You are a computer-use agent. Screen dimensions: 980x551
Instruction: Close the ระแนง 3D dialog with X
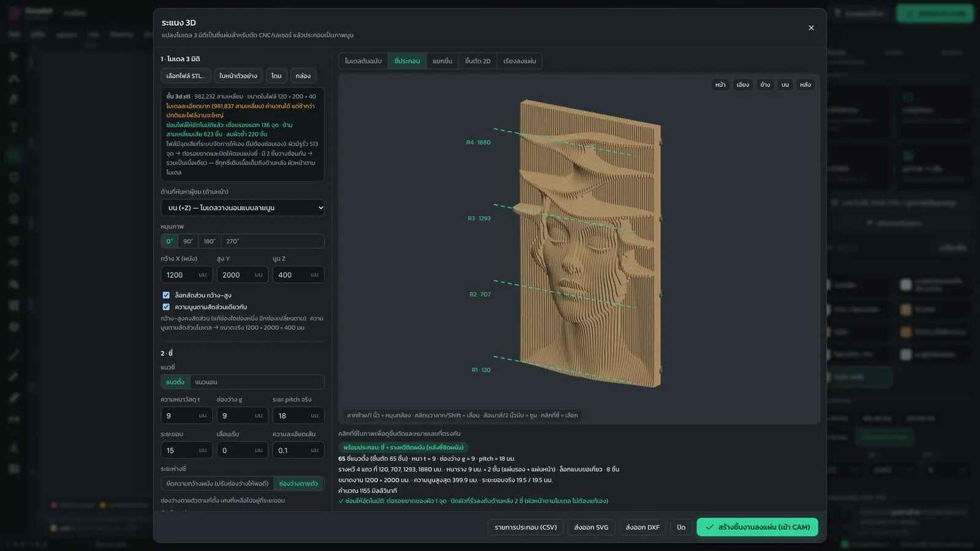[811, 28]
